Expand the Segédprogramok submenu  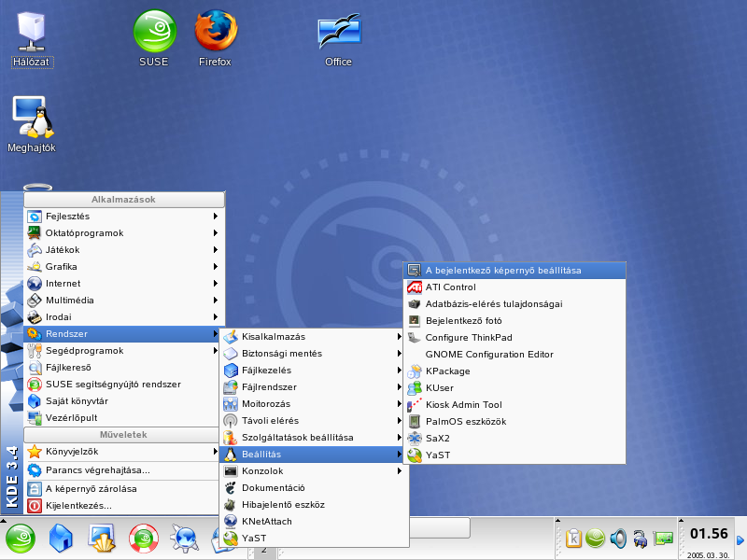tap(121, 351)
